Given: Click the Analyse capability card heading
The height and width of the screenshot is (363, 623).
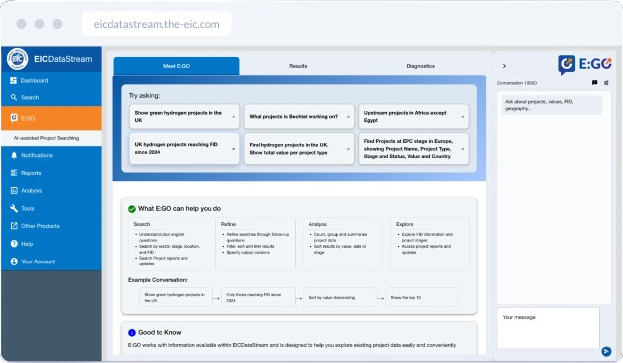Looking at the screenshot, I should click(318, 224).
